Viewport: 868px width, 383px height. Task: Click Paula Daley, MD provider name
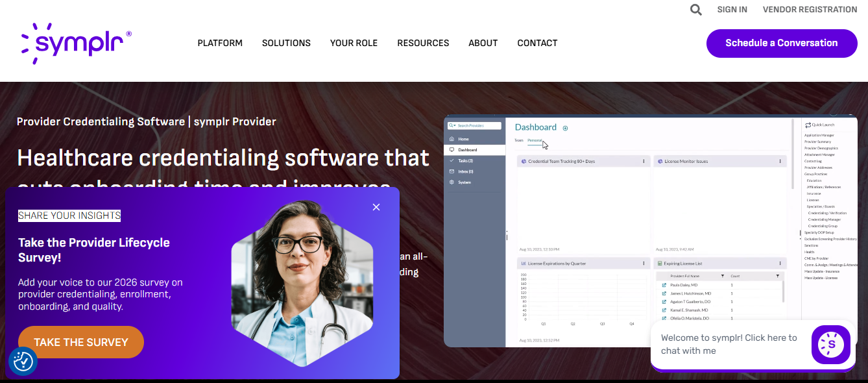684,285
